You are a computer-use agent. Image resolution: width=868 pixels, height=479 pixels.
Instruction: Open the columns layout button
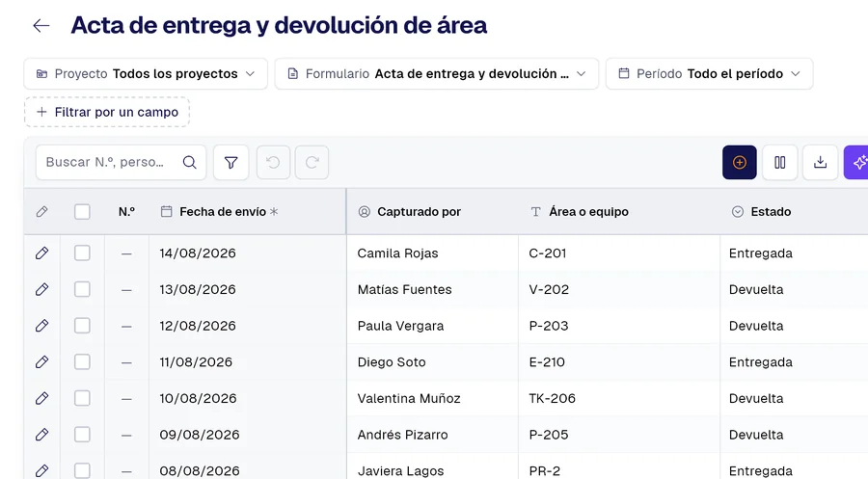tap(780, 162)
